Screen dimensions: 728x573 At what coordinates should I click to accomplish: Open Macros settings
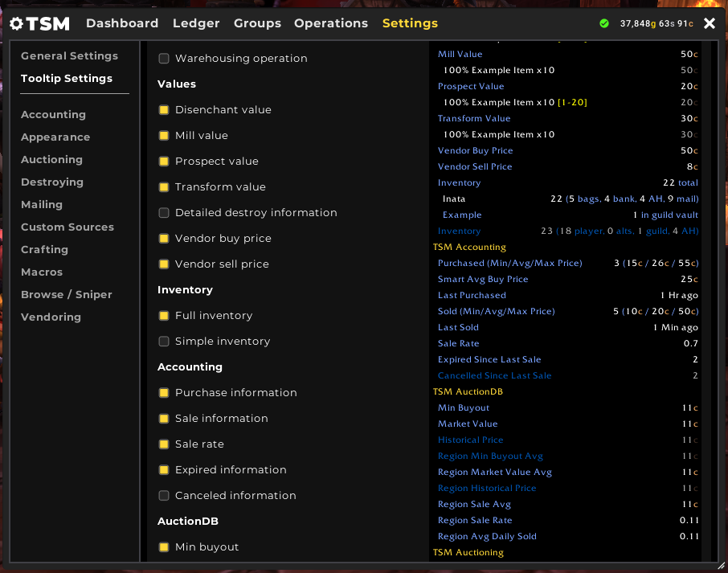pyautogui.click(x=42, y=272)
